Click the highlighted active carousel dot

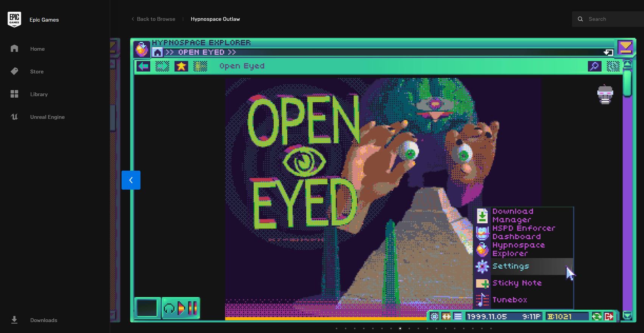pyautogui.click(x=400, y=328)
